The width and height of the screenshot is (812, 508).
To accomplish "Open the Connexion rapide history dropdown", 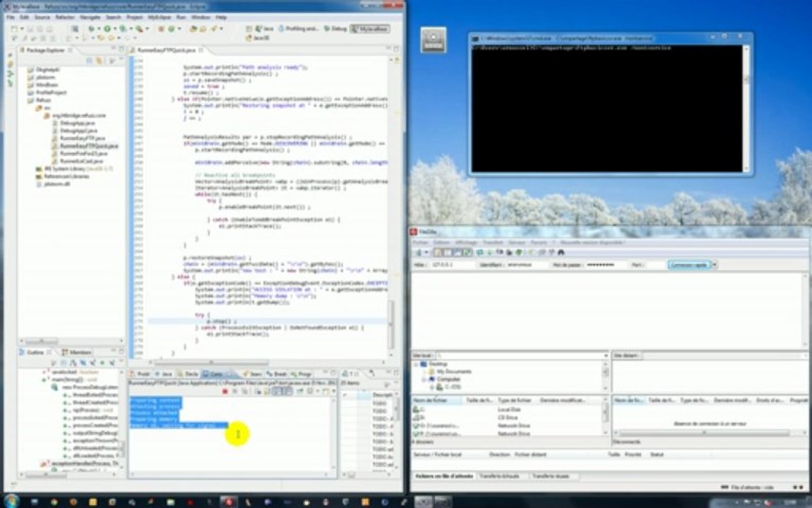I will (714, 265).
